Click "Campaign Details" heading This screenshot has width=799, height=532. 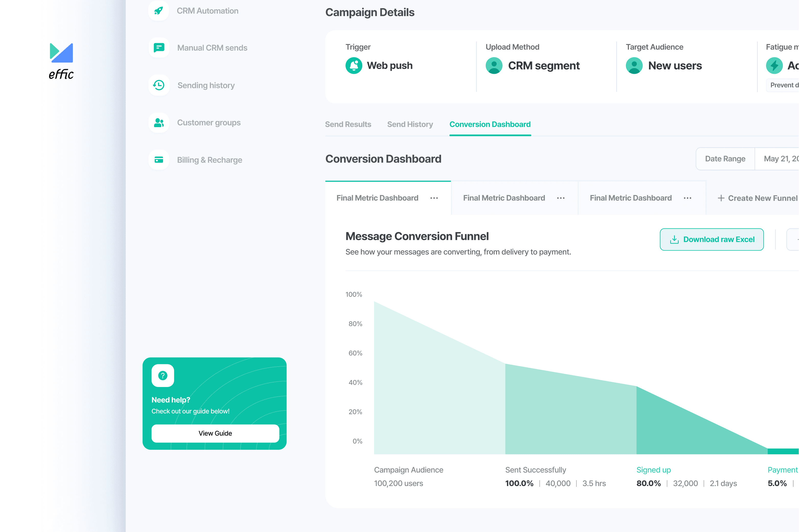370,13
